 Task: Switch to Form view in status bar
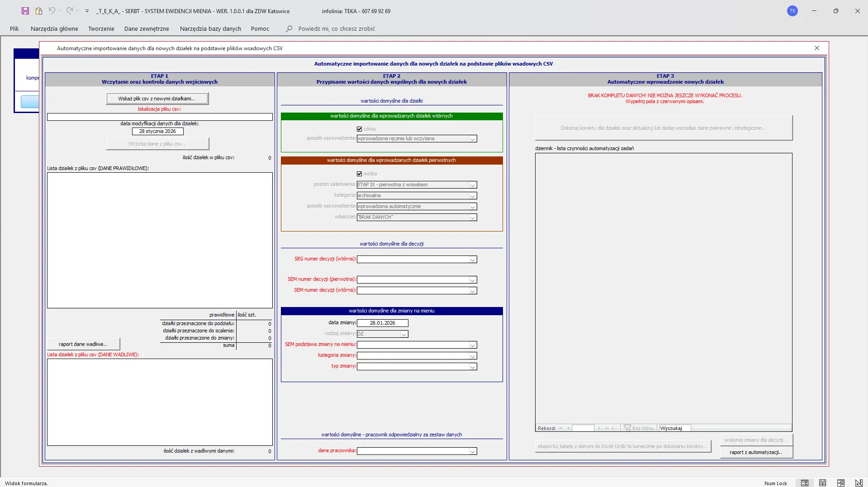805,483
